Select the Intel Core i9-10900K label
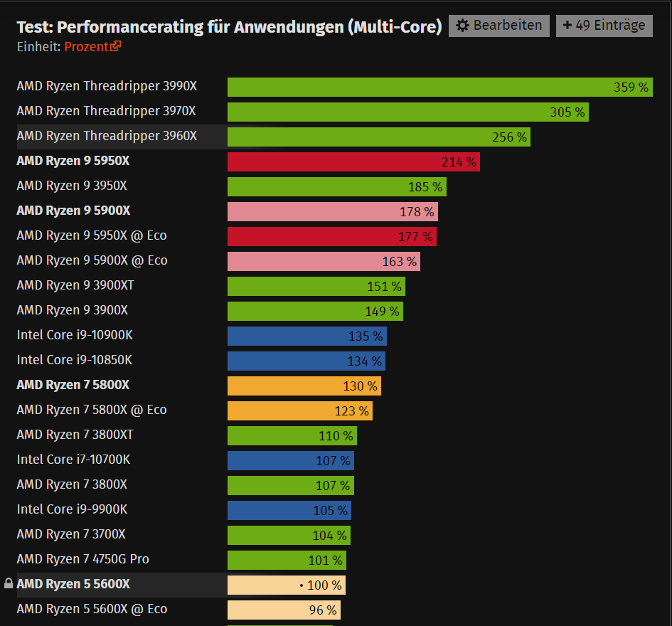Image resolution: width=672 pixels, height=626 pixels. click(75, 335)
